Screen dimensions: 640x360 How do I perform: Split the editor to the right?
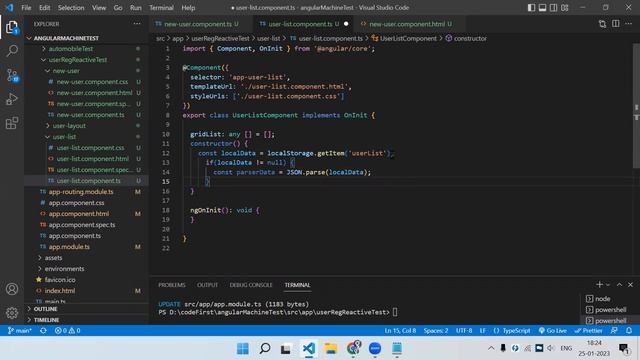[616, 24]
